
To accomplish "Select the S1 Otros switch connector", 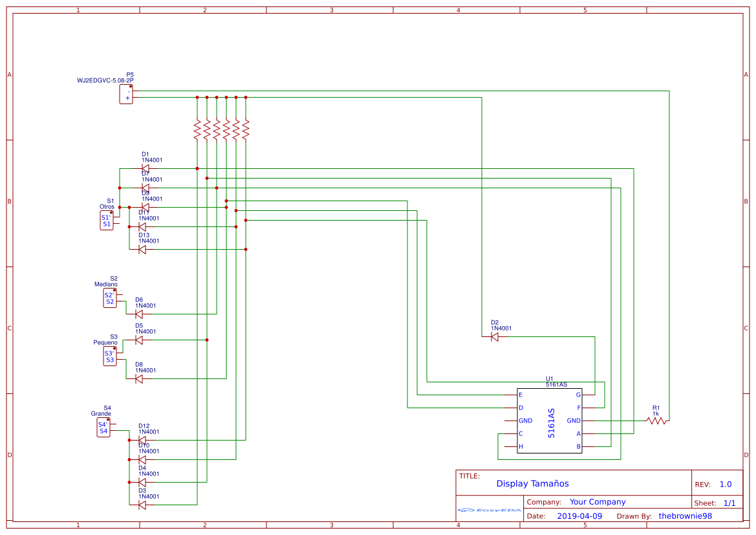I will (x=107, y=221).
